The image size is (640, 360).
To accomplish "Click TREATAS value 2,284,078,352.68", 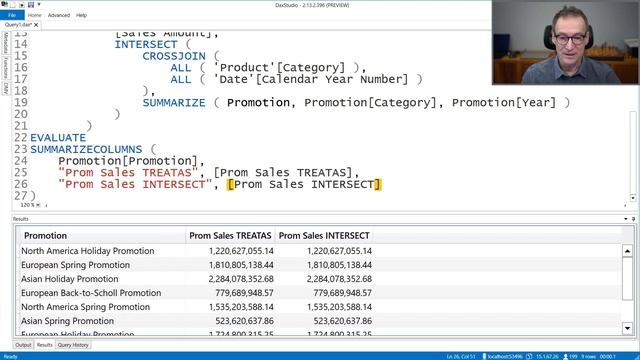I will (241, 279).
